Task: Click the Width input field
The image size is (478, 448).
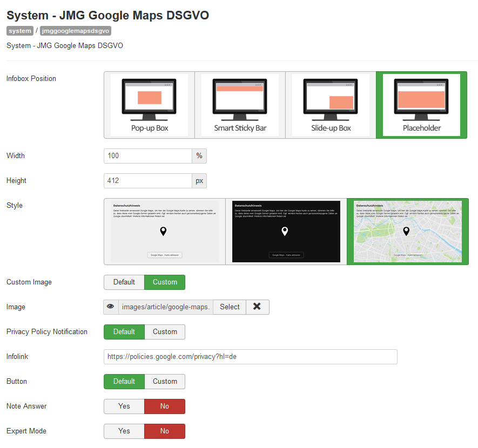Action: pos(148,155)
